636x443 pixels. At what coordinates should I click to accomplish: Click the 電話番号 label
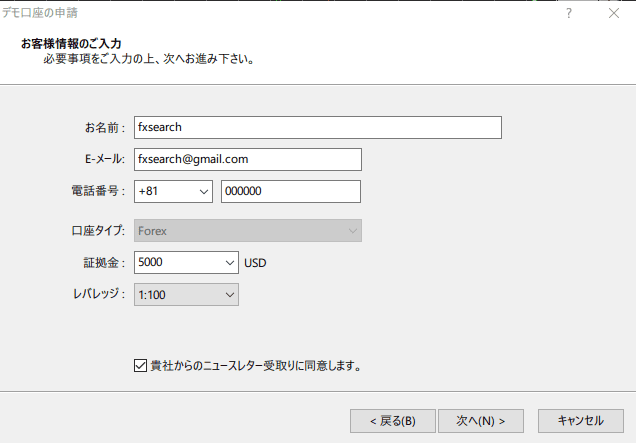coord(98,191)
